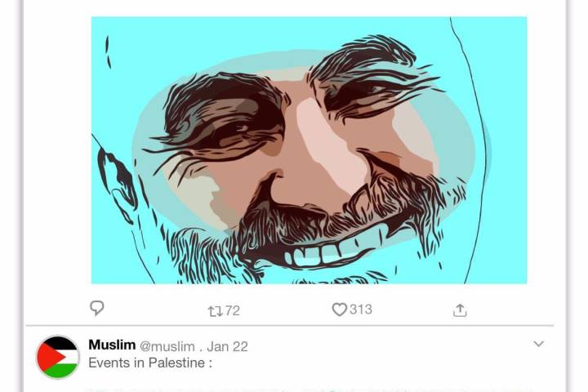Retweet the post with the arrows icon
The image size is (588, 392).
coord(216,310)
